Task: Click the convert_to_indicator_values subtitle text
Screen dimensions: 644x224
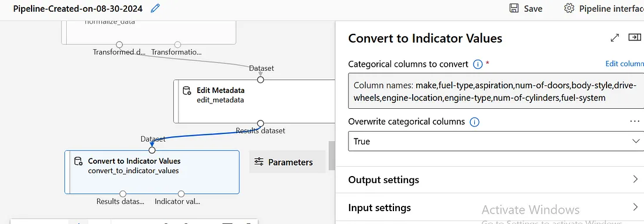Action: click(x=133, y=171)
